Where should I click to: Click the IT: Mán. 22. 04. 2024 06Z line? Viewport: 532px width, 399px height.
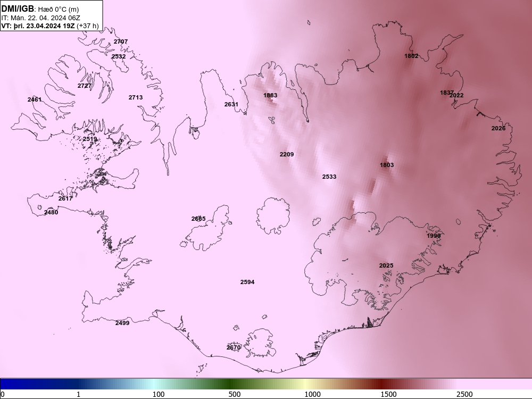[41, 18]
